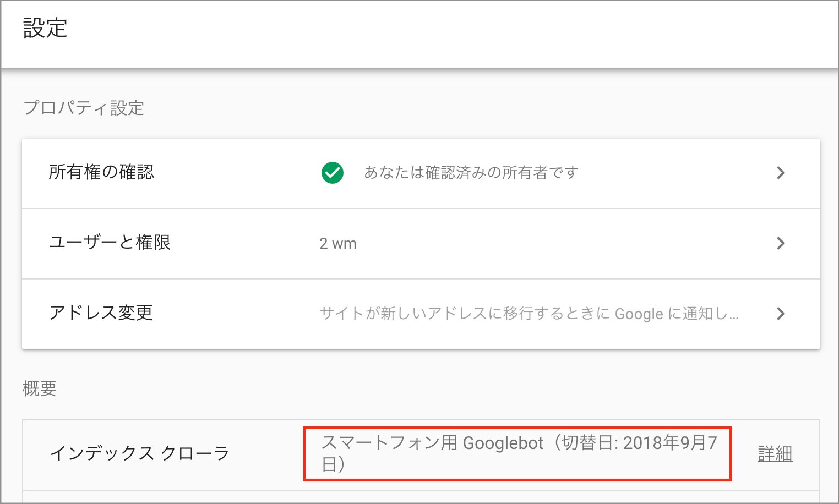839x504 pixels.
Task: Click the あなたは確認済みの所有者です status text
Action: pos(471,173)
